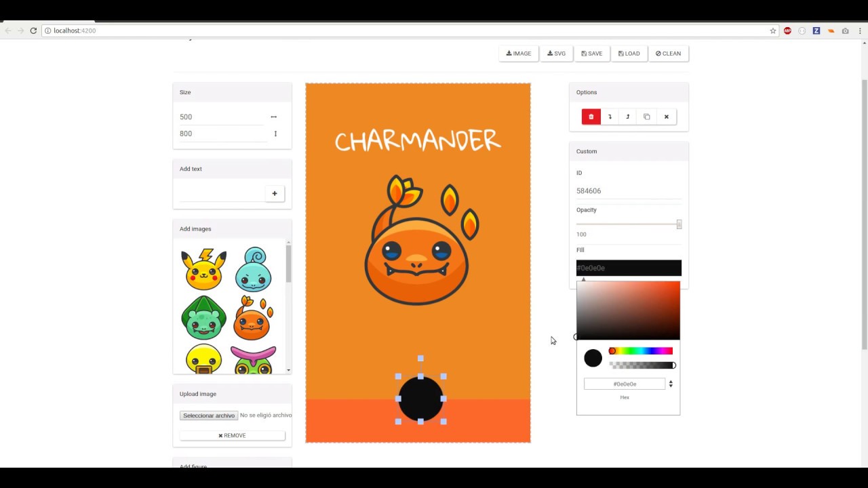Click the black circle shape on canvas
Image resolution: width=868 pixels, height=488 pixels.
(x=420, y=399)
